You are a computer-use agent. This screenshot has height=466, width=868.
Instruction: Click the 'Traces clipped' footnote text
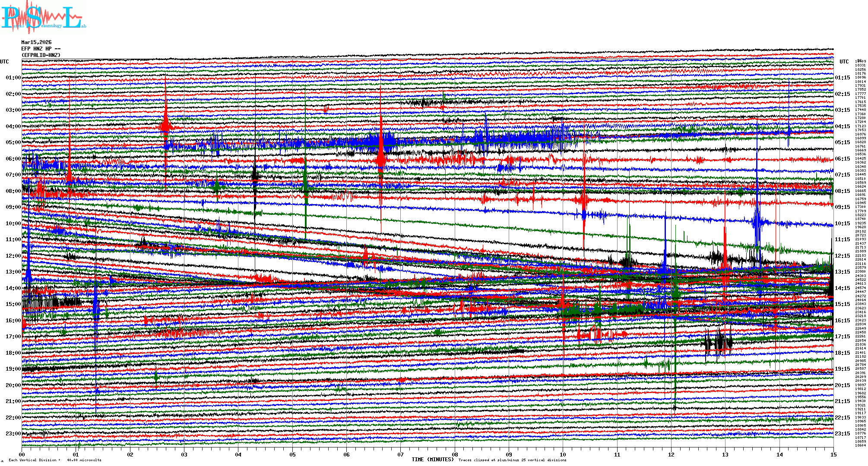pos(512,460)
